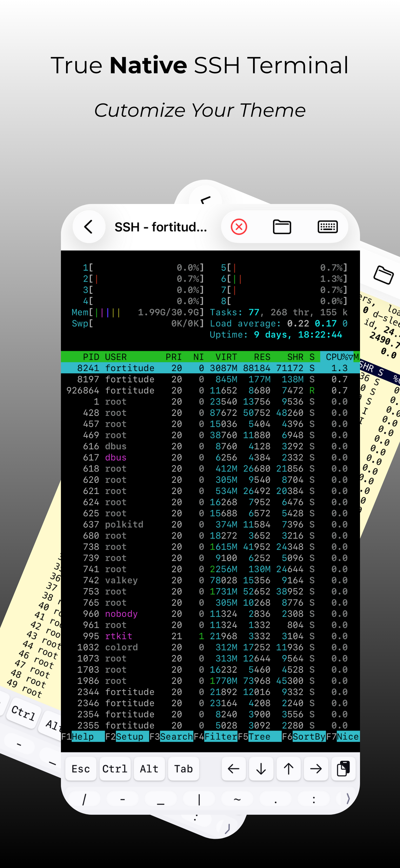Click the SHR column header
This screenshot has width=400, height=868.
click(x=296, y=357)
